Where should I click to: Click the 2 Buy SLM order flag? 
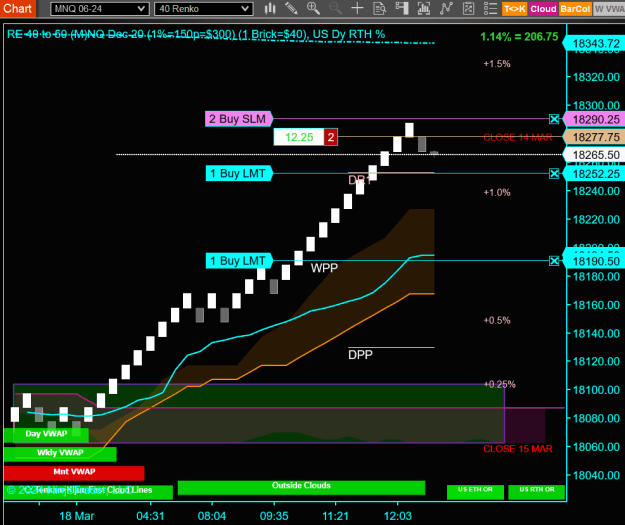tap(238, 119)
